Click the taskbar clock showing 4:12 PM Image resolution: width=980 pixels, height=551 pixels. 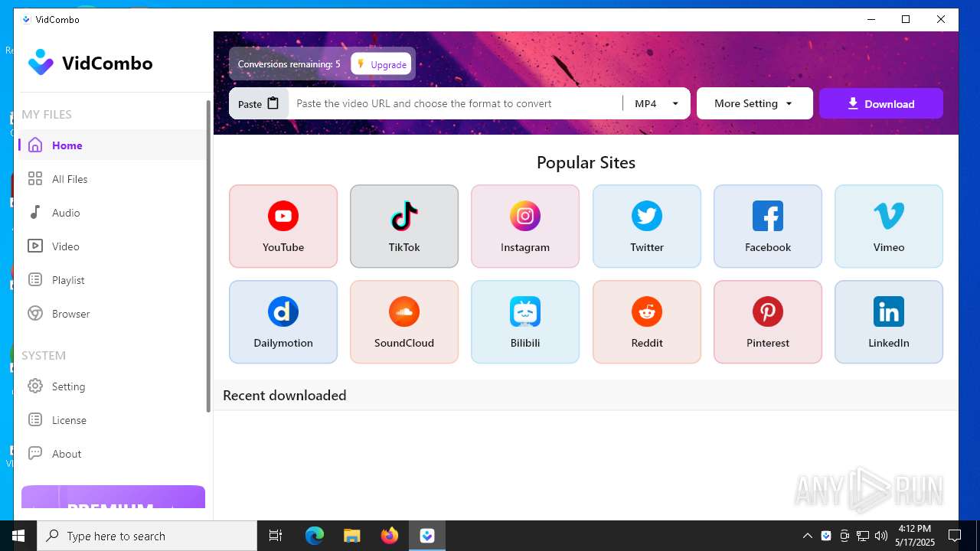(916, 536)
